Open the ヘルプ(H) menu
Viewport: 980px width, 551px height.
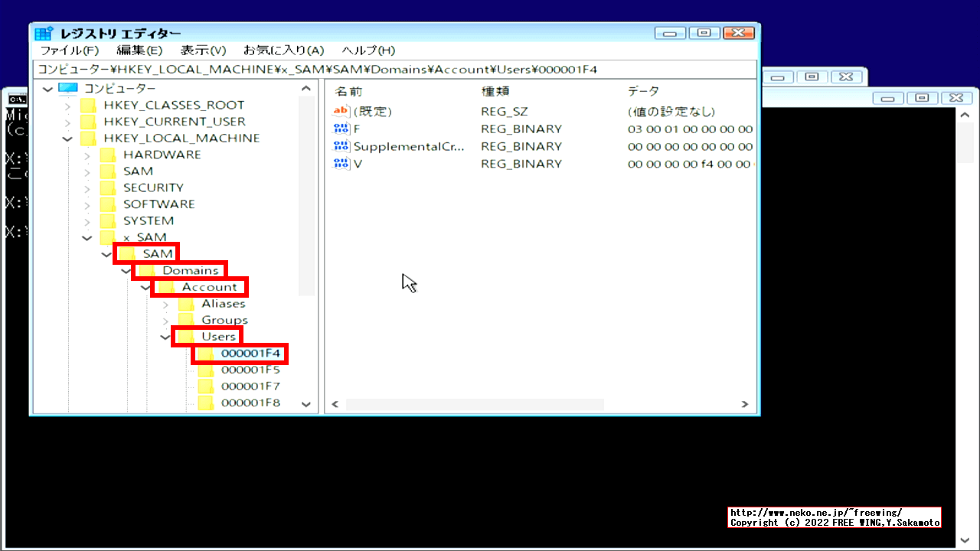pyautogui.click(x=368, y=50)
